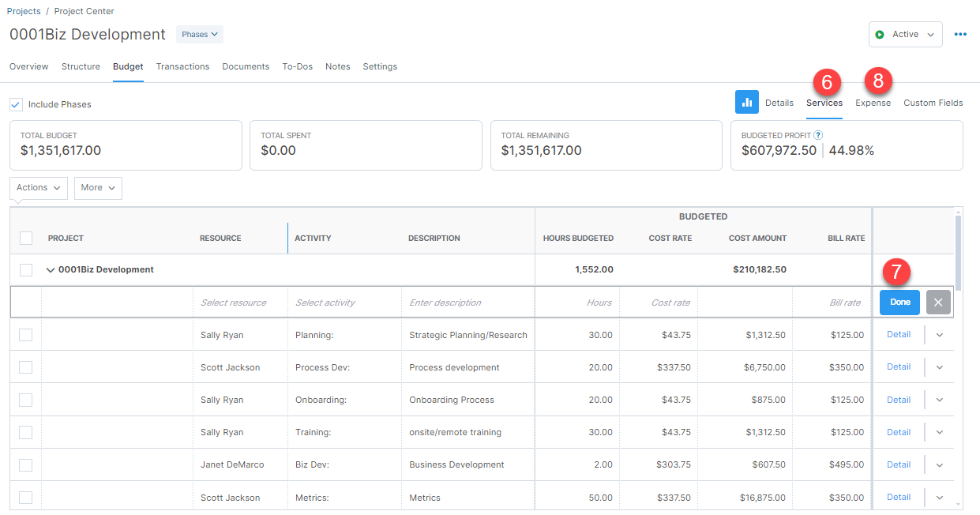
Task: Click the Projects breadcrumb link
Action: 23,11
